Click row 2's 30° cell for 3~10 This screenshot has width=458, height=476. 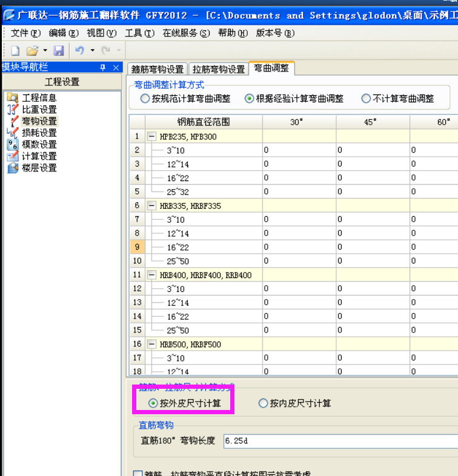(x=299, y=150)
